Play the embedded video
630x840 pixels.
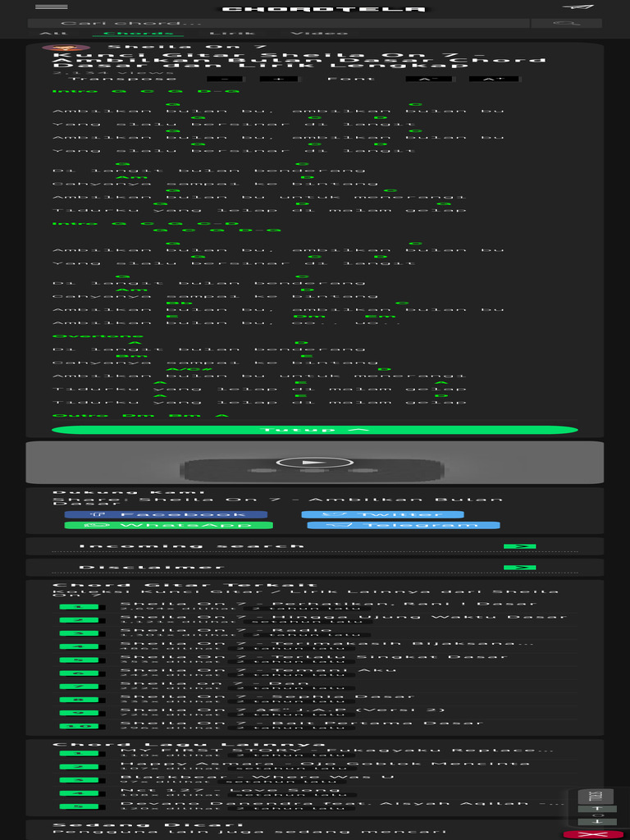click(x=314, y=463)
